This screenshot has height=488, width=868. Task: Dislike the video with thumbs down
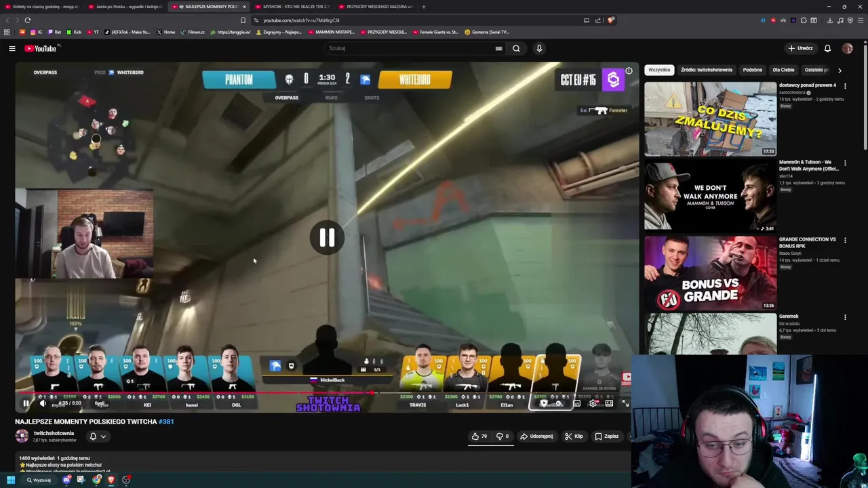coord(502,436)
